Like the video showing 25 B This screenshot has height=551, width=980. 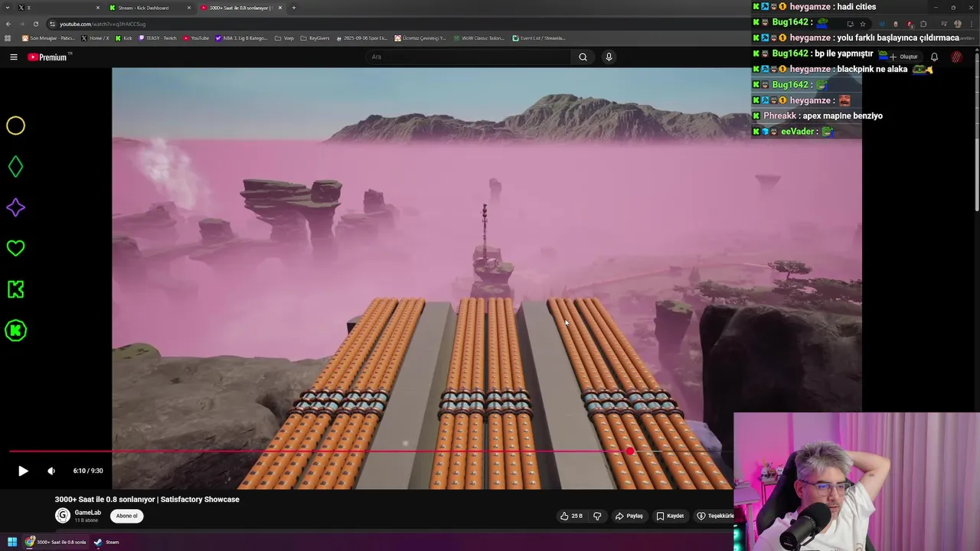[x=572, y=516]
